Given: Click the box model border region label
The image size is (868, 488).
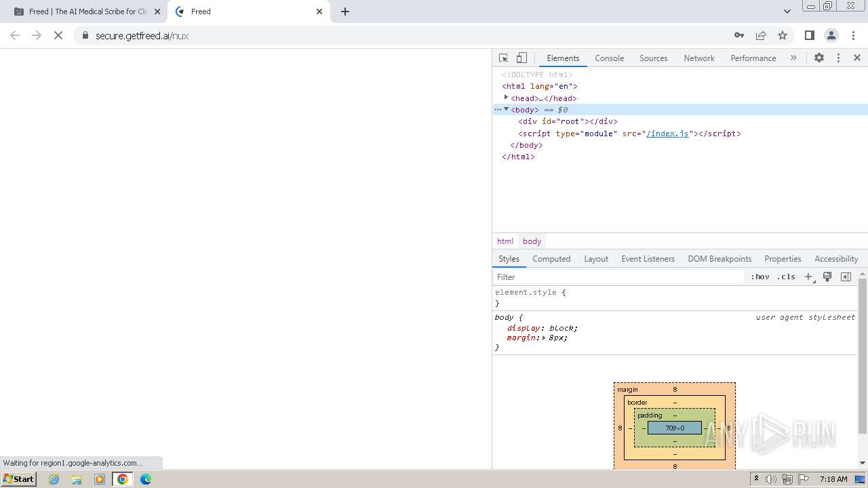Looking at the screenshot, I should click(637, 403).
